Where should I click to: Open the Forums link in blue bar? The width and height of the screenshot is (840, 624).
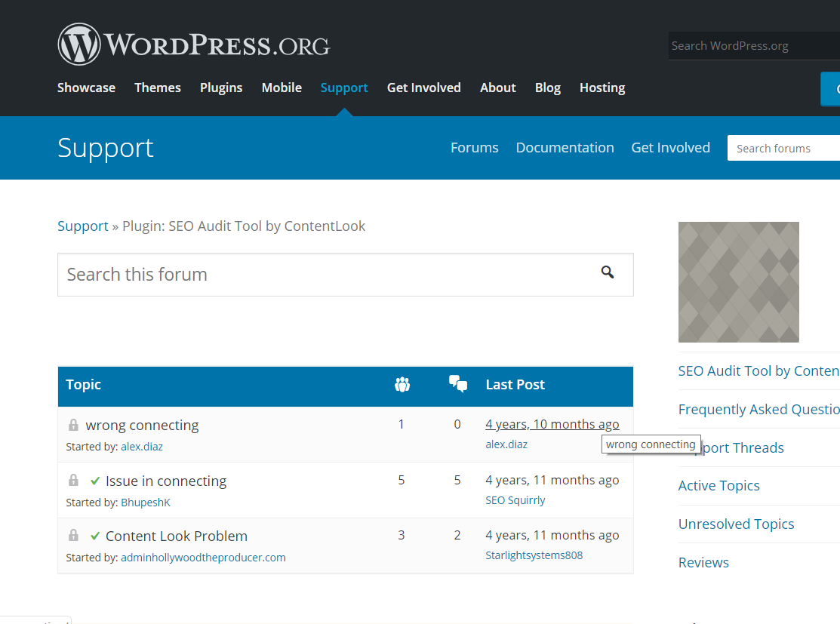tap(475, 148)
